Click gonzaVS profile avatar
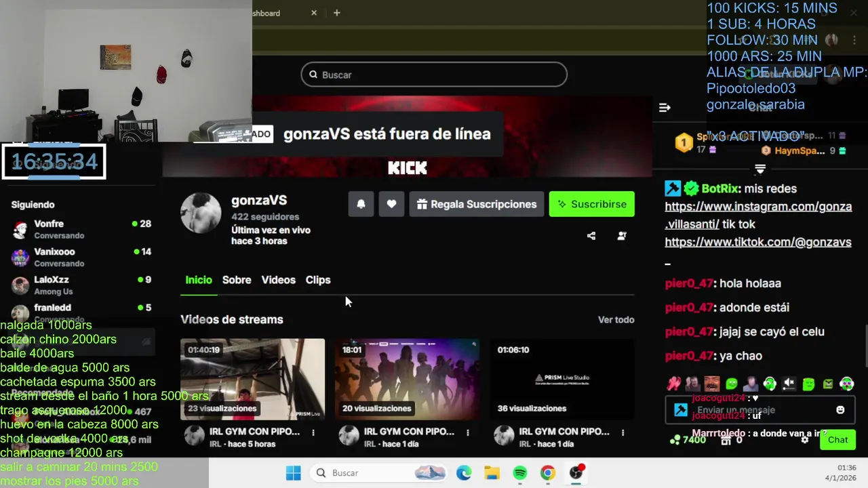This screenshot has width=868, height=488. [x=201, y=213]
